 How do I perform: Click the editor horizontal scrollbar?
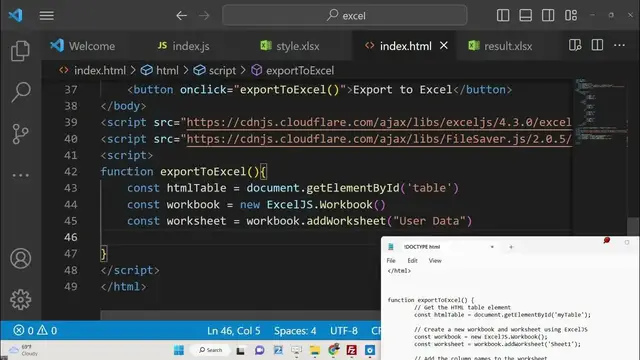[240, 315]
